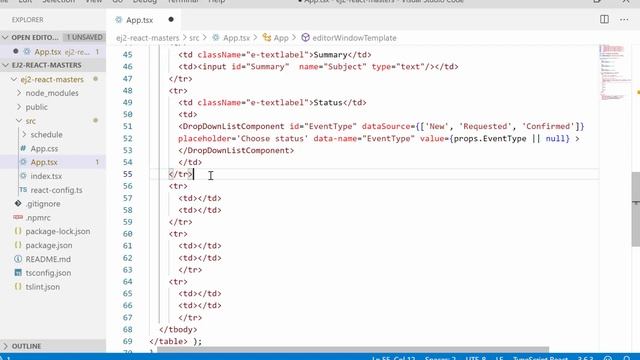Open the .gitignore file
The width and height of the screenshot is (640, 360).
tap(43, 204)
